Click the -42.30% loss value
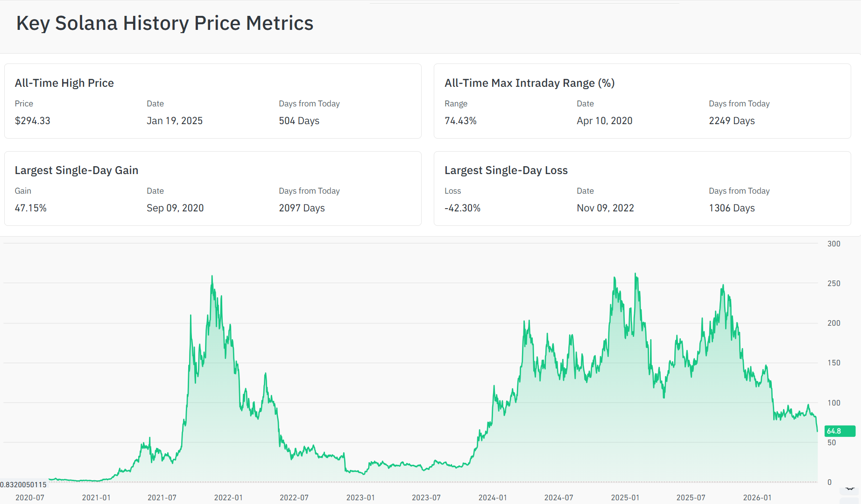The height and width of the screenshot is (504, 861). pos(462,208)
